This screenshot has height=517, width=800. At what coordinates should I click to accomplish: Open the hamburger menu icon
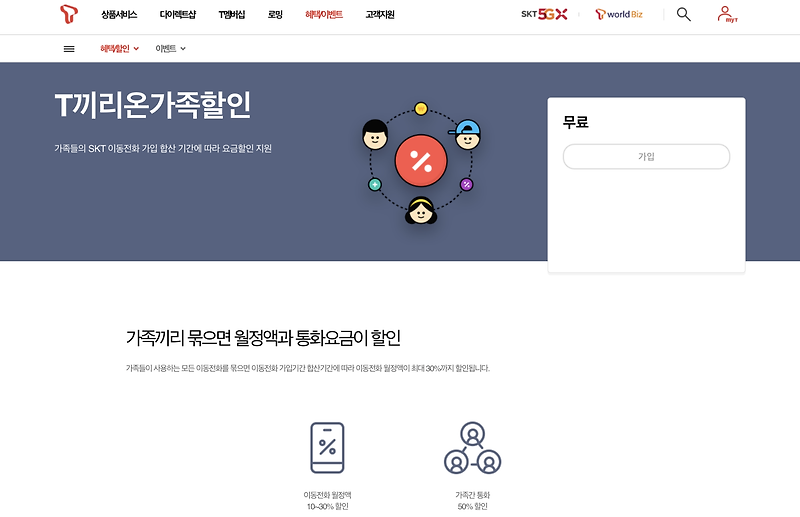click(69, 49)
